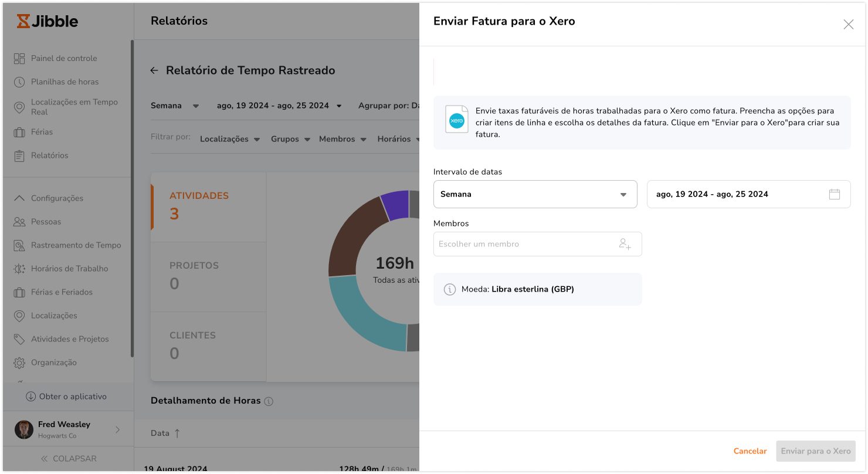868x474 pixels.
Task: Click the Enviar para o Xero button
Action: 816,451
